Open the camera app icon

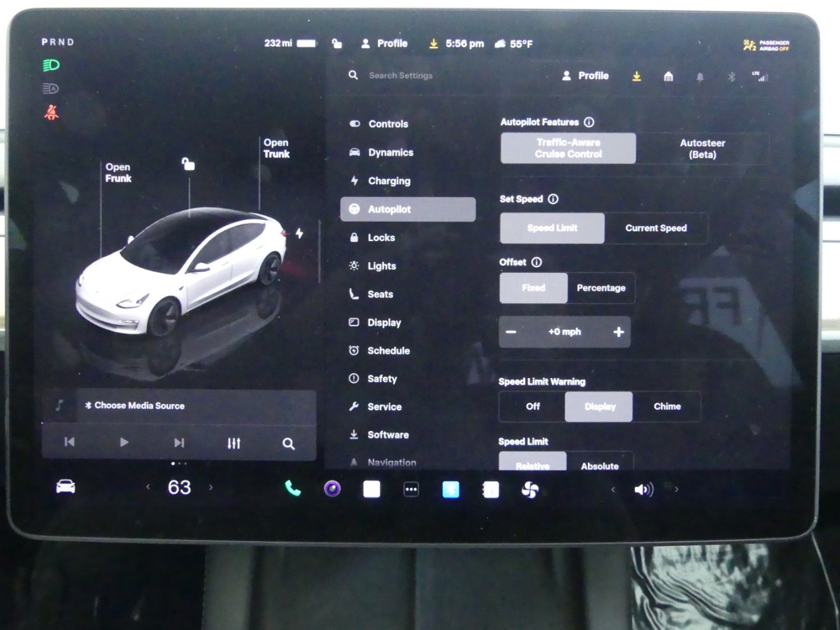click(x=332, y=489)
